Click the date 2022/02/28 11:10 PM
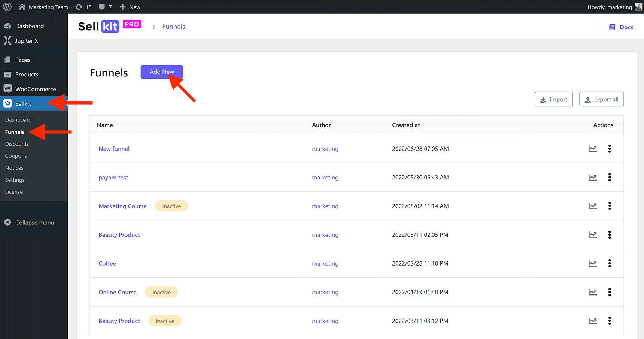 pyautogui.click(x=420, y=263)
